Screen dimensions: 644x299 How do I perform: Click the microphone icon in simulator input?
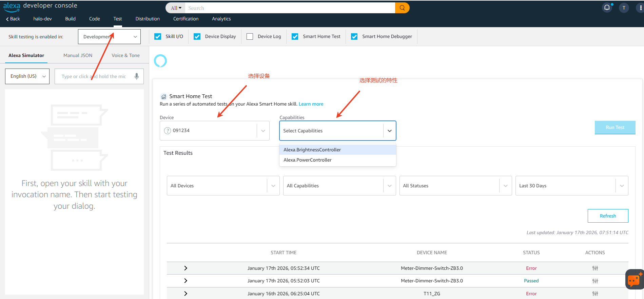[136, 76]
